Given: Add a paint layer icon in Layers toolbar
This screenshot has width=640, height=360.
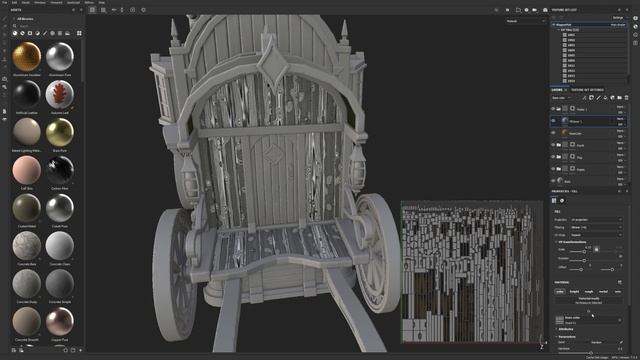Looking at the screenshot, I should [x=598, y=98].
